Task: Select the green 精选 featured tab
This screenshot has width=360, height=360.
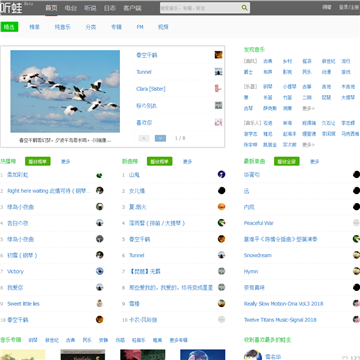Action: [x=9, y=27]
